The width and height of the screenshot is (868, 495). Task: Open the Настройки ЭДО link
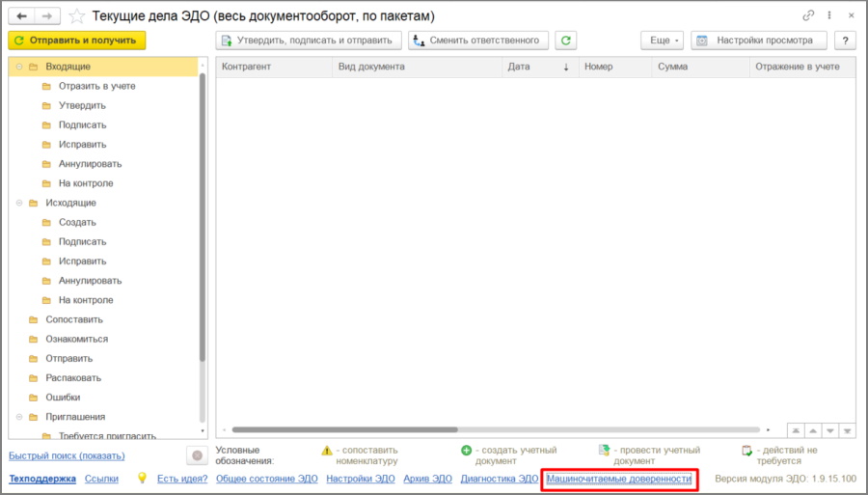click(361, 479)
